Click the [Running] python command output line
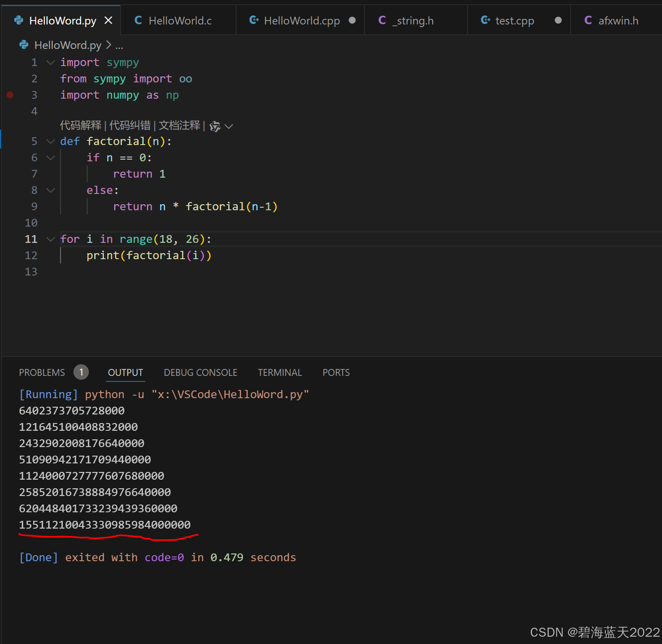 tap(164, 394)
